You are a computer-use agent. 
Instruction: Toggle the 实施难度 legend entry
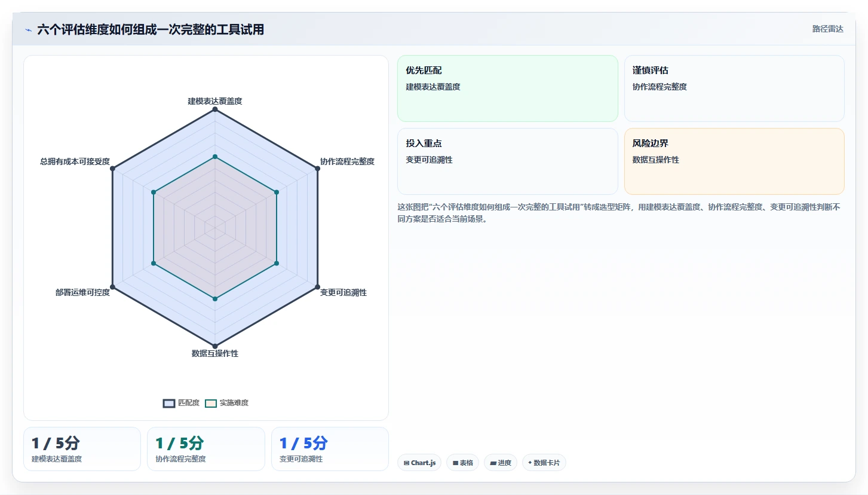click(x=226, y=403)
